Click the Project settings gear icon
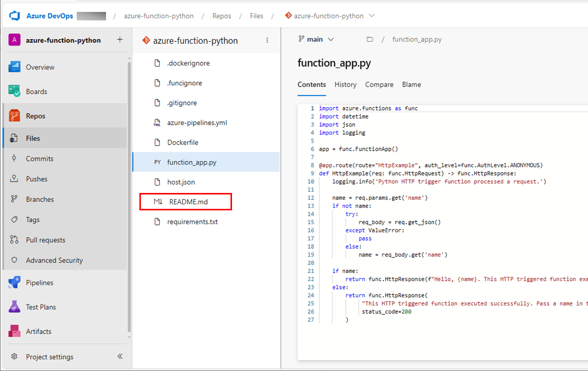 point(14,357)
